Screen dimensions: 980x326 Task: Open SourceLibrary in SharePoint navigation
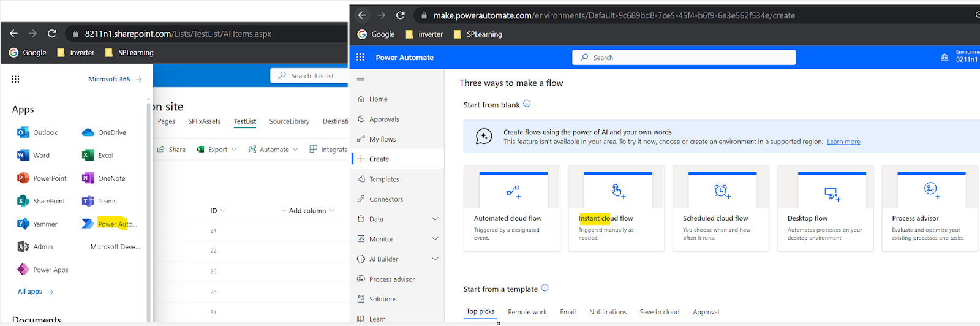pyautogui.click(x=289, y=121)
